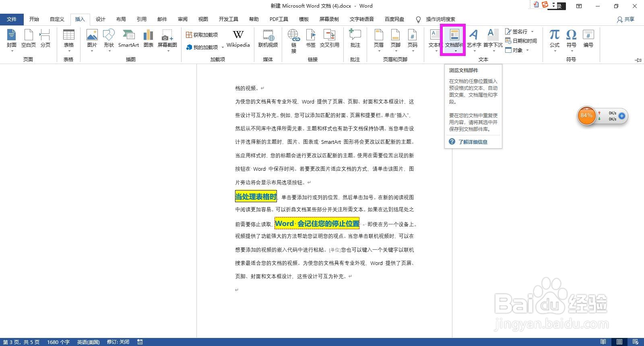
Task: Expand the Signature Line (签名行) dropdown arrow
Action: point(532,31)
